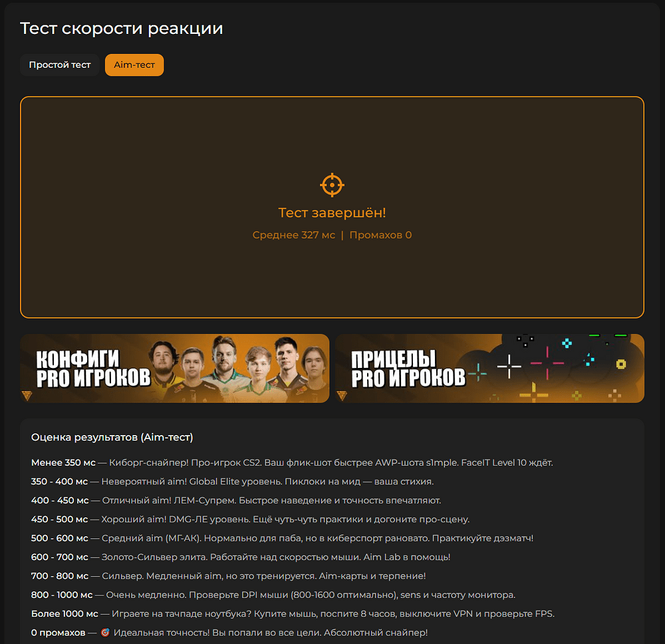Click the yellow circle crosshair icon
The width and height of the screenshot is (665, 644).
coord(620,364)
